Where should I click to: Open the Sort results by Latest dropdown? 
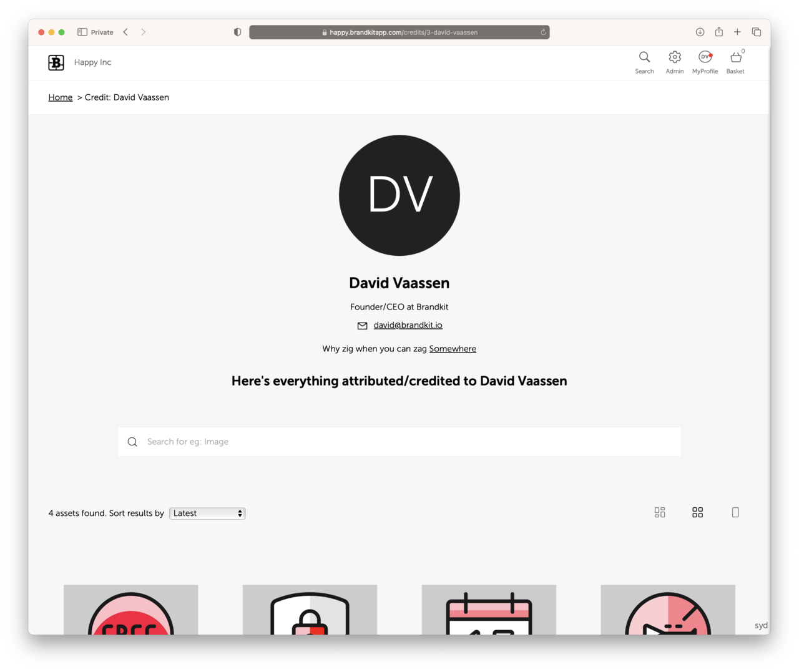(x=207, y=514)
